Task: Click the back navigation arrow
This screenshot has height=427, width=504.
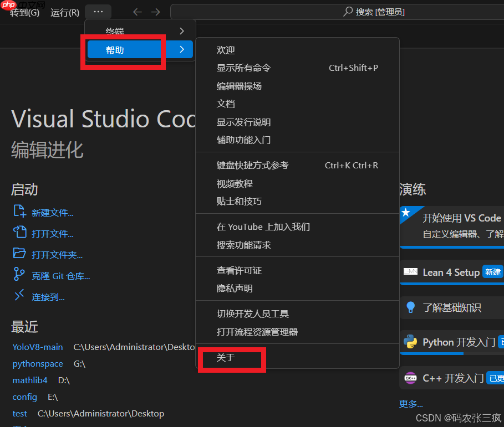Action: [x=136, y=11]
